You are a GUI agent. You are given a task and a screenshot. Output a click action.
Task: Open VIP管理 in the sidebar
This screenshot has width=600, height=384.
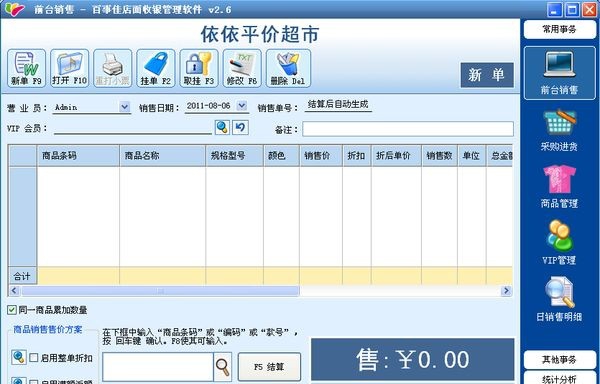tap(559, 243)
